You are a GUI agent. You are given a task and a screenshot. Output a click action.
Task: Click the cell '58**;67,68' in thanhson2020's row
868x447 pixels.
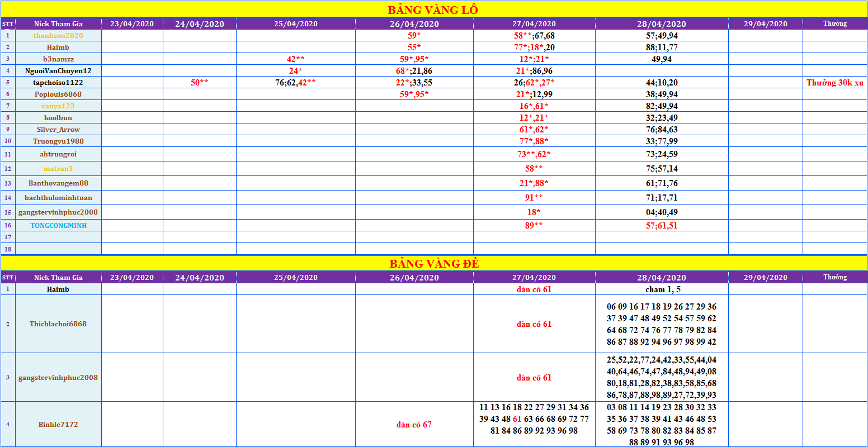(534, 35)
